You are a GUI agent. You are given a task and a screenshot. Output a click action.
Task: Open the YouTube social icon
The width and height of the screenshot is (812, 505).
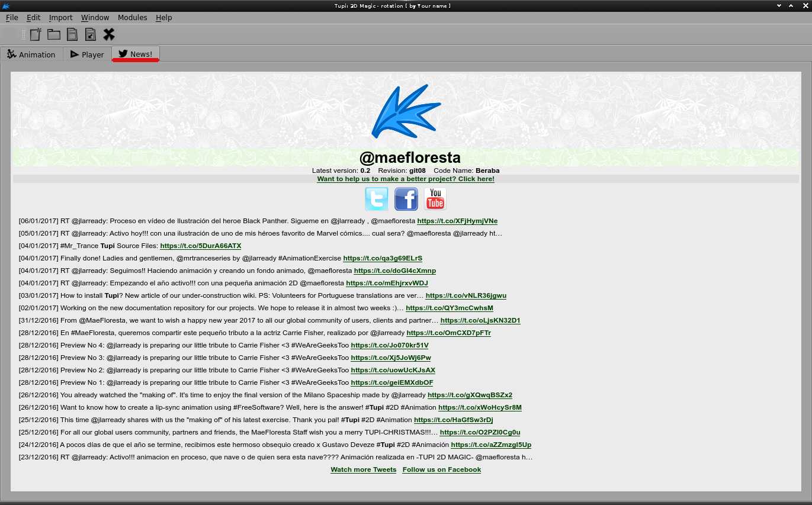(x=435, y=199)
